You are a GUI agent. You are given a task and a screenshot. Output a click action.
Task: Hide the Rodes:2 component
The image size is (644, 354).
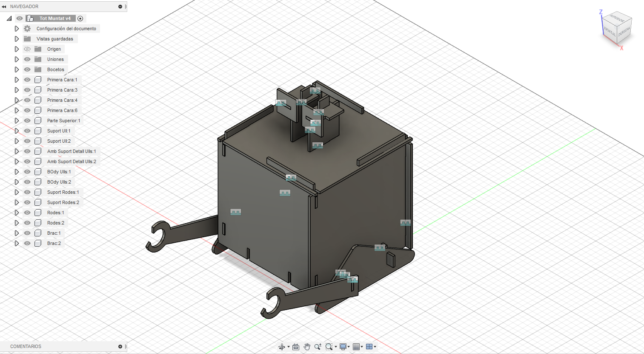tap(27, 223)
